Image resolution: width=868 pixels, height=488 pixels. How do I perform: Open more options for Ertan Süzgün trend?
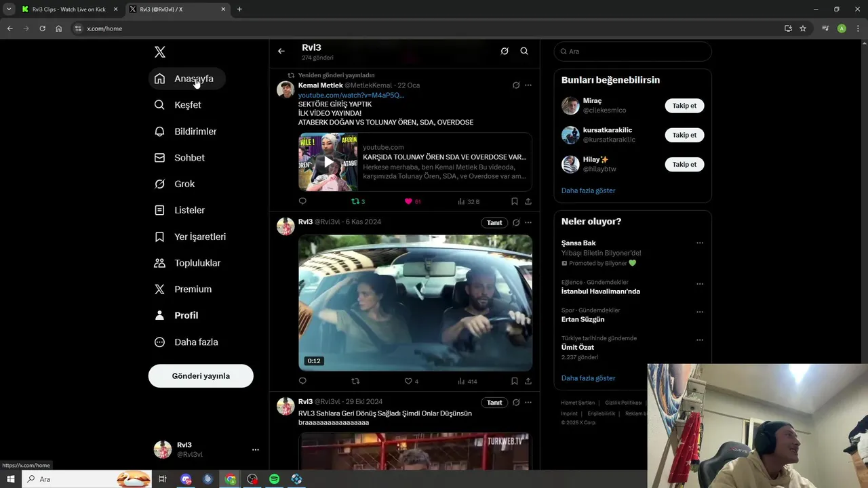[x=700, y=312]
